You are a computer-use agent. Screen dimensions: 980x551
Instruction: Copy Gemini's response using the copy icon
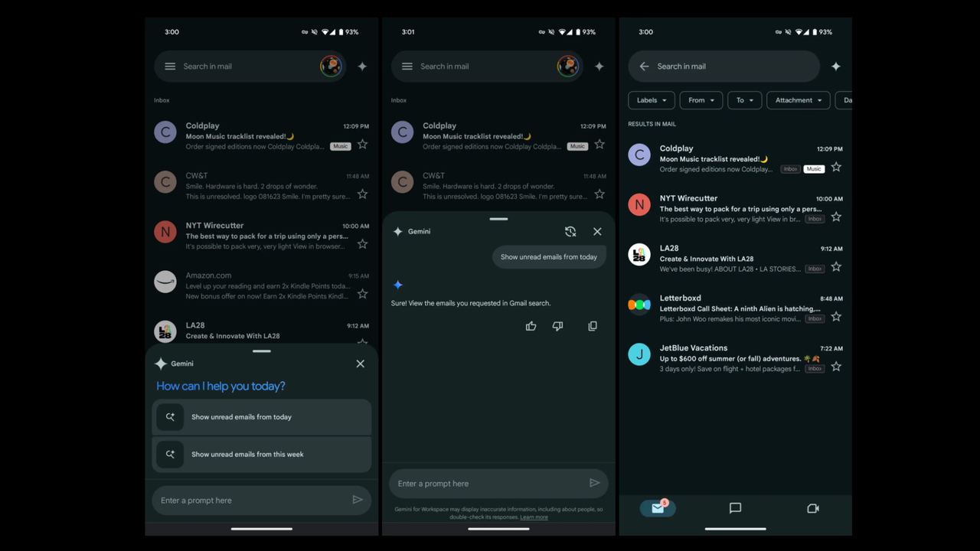point(592,326)
